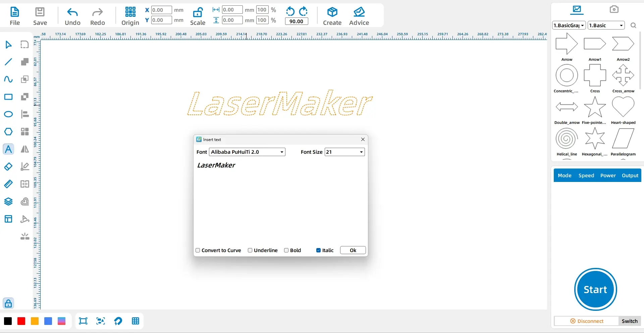Rotate clockwise with the right rotate icon
Screen dimensions: 644x333
(303, 11)
